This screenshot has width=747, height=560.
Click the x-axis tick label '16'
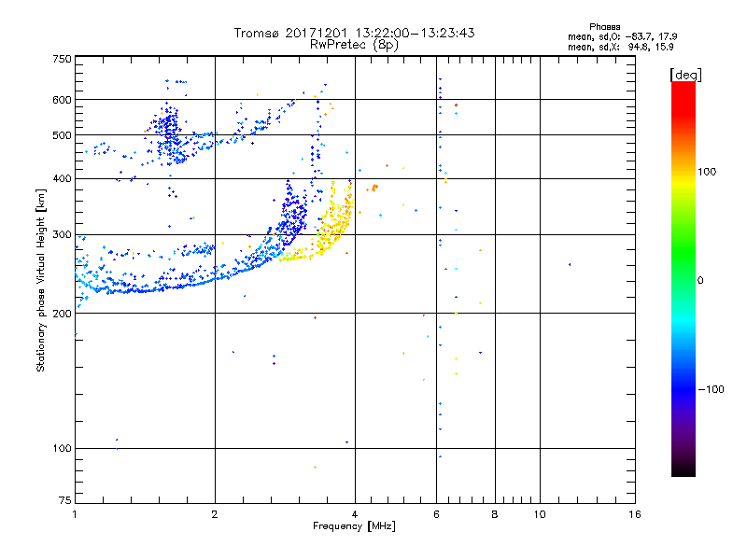pos(635,514)
